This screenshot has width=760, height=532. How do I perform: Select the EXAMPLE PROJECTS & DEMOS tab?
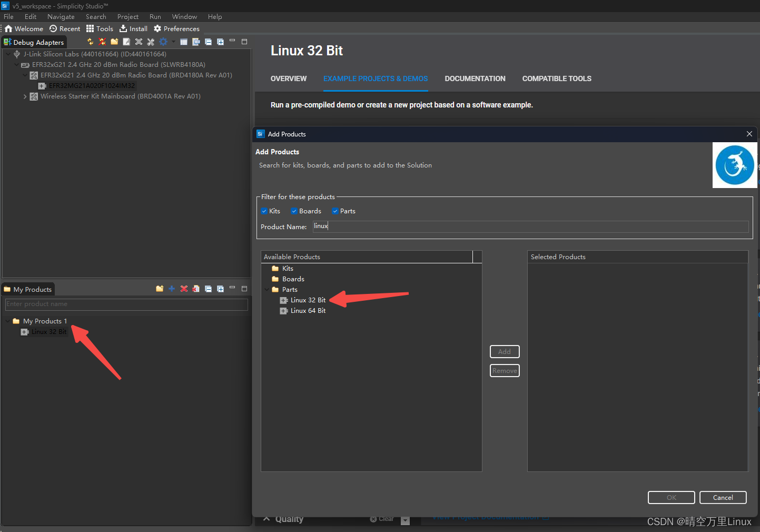pyautogui.click(x=376, y=78)
